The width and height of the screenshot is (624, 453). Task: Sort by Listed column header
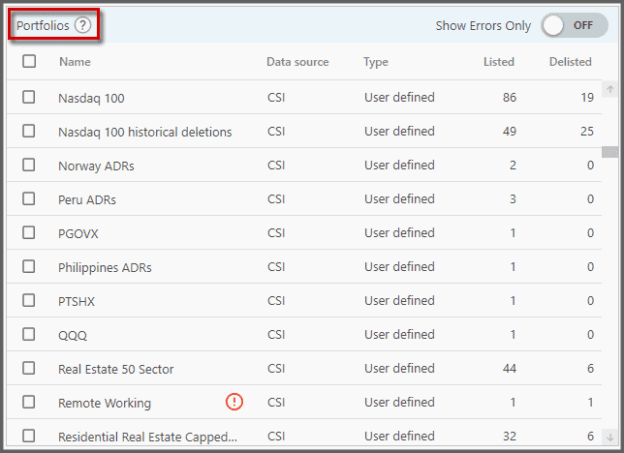coord(498,62)
